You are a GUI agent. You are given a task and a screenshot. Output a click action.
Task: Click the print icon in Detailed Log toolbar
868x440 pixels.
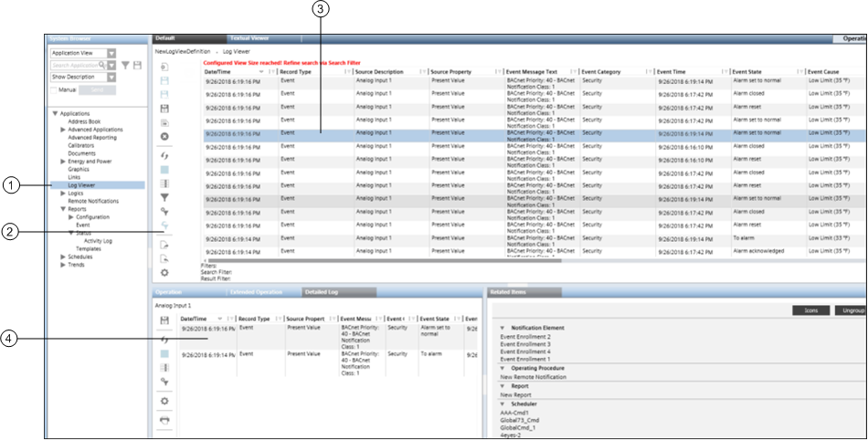coord(164,421)
